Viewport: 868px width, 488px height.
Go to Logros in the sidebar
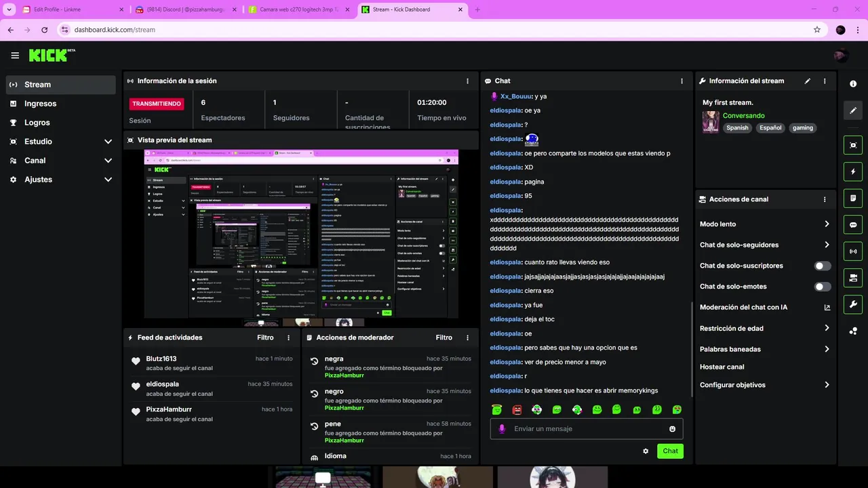[61, 123]
